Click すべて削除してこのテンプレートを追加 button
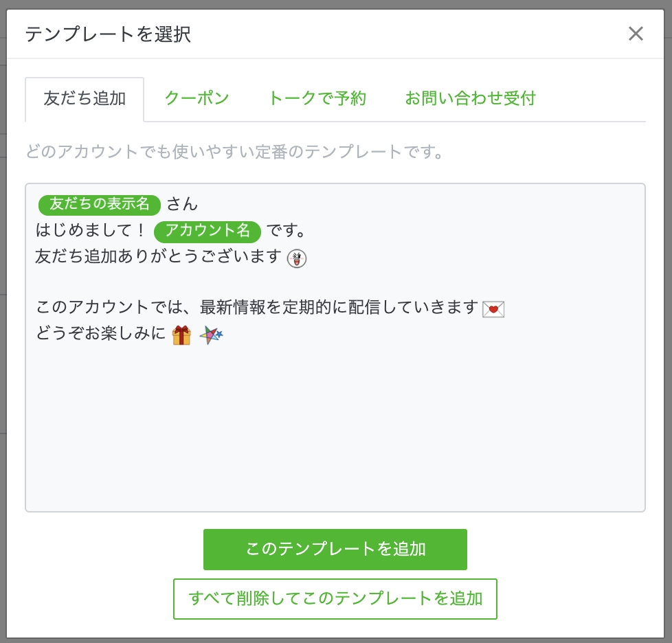The image size is (672, 643). (335, 598)
